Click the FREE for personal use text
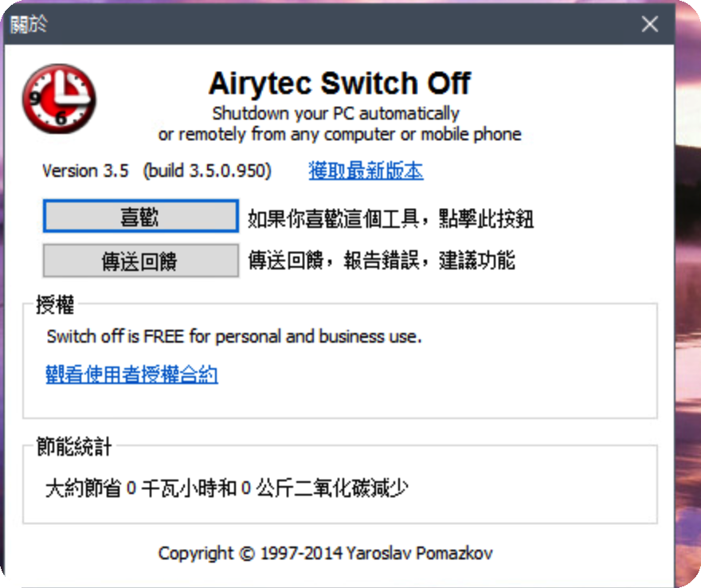 coord(233,336)
